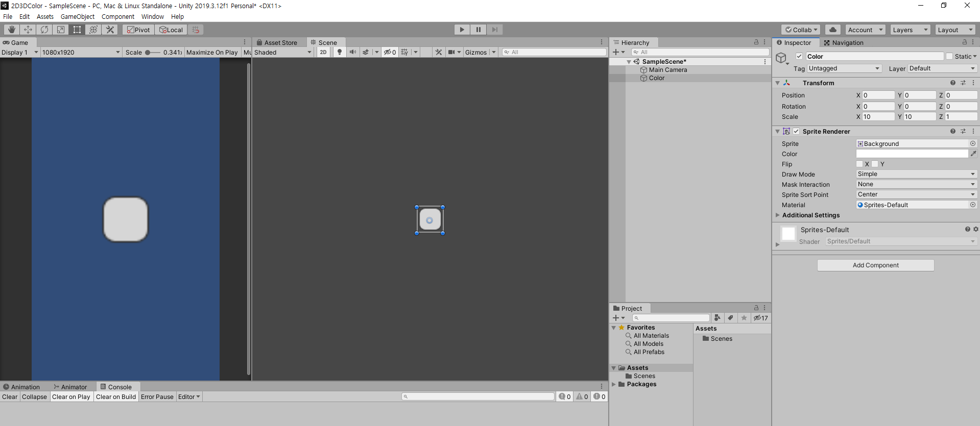The image size is (980, 426).
Task: Open the Component menu
Action: coord(118,16)
